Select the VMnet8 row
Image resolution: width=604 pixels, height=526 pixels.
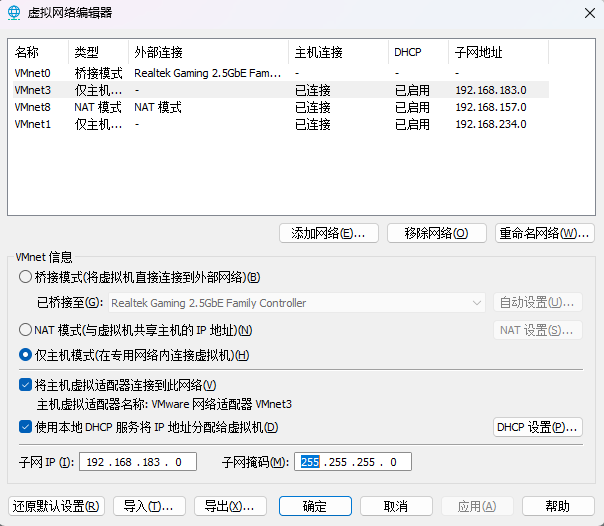tap(281, 107)
